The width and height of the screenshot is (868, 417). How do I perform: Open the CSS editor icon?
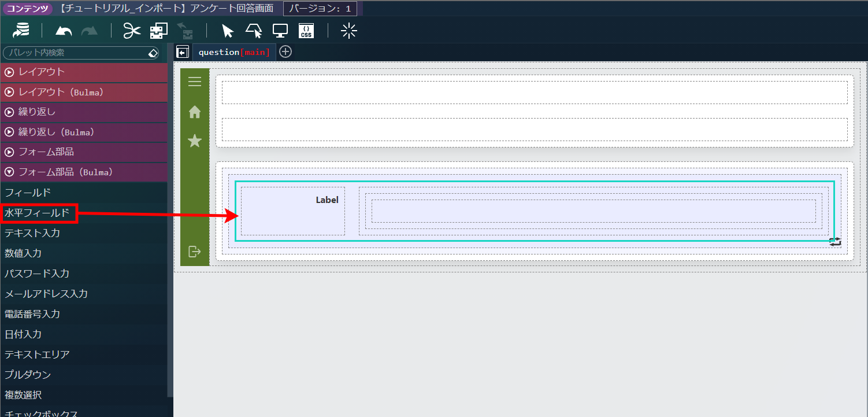click(x=306, y=31)
